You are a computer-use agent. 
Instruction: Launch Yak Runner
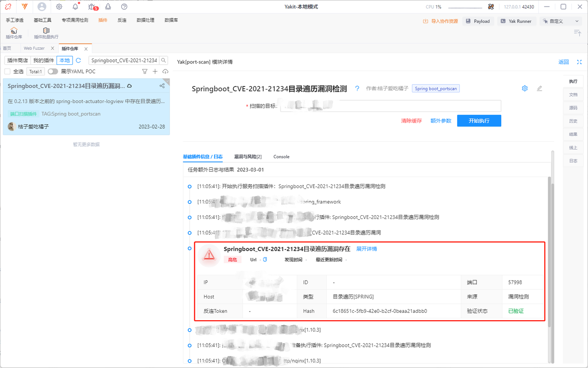[516, 21]
